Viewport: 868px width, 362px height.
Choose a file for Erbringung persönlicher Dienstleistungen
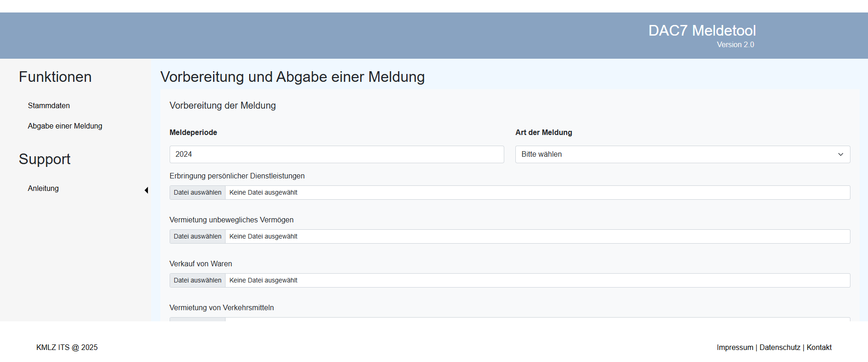pyautogui.click(x=197, y=192)
